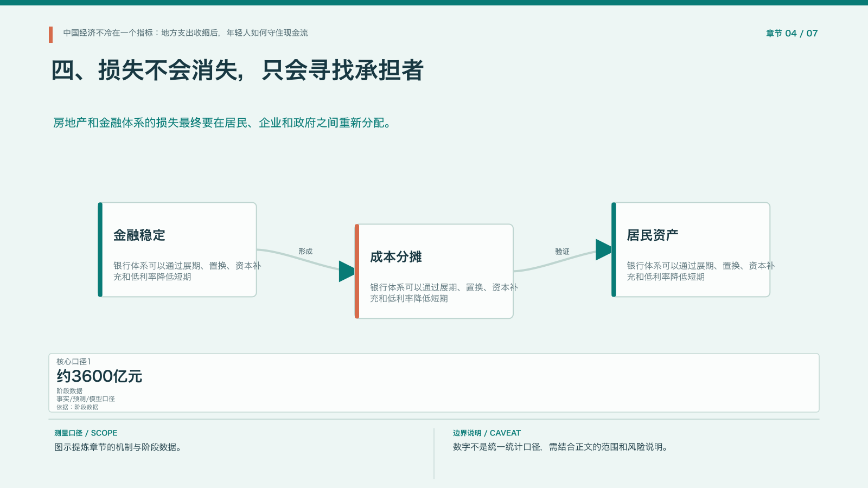868x488 pixels.
Task: Click the 成本分摊 card heading
Action: 396,257
